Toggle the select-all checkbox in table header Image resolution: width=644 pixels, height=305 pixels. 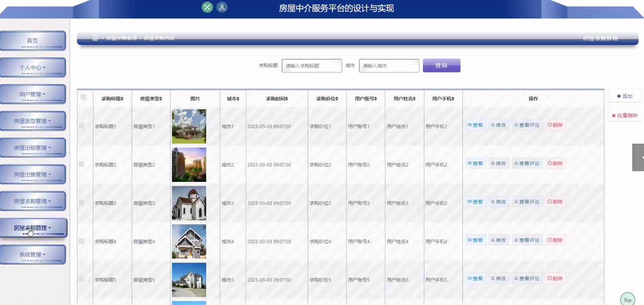pyautogui.click(x=83, y=97)
